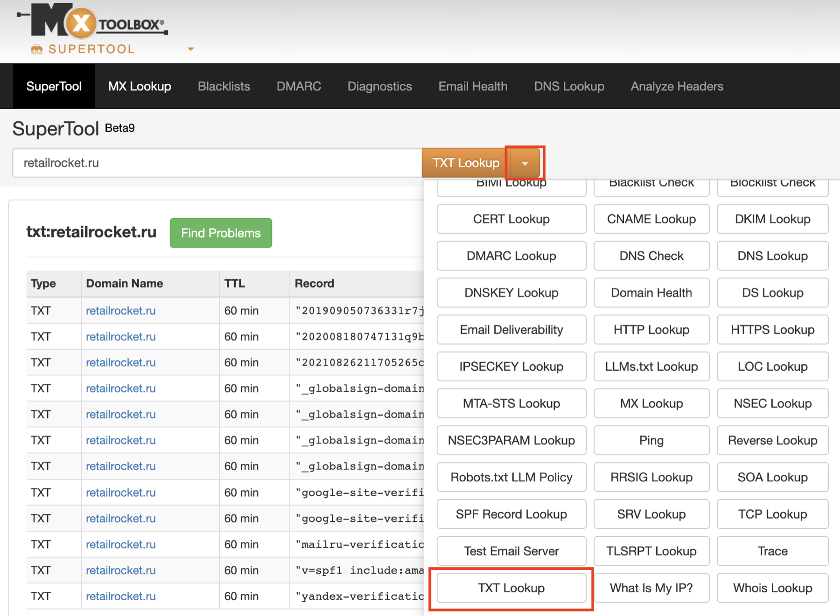
Task: Open Analyze Headers tab
Action: 677,86
